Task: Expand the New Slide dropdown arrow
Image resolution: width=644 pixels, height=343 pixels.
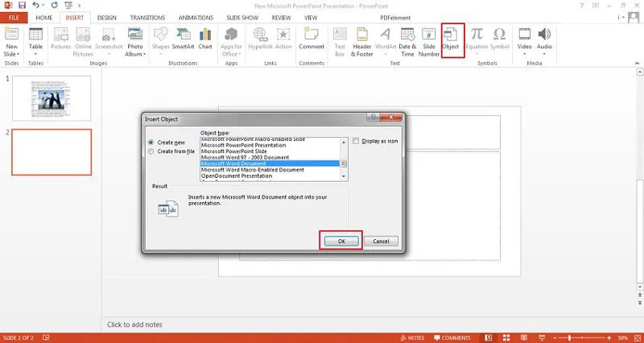Action: [18, 54]
